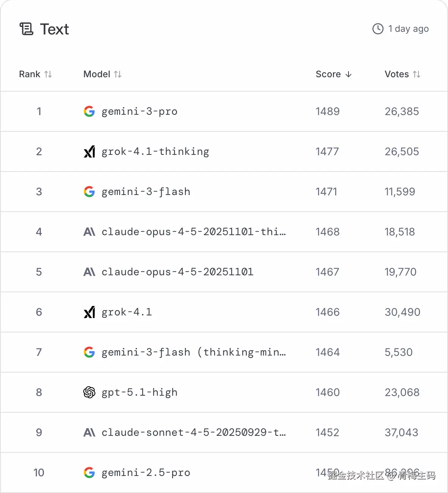The image size is (448, 493).
Task: Click xAI logo beside grok-4.1-thinking
Action: point(89,151)
